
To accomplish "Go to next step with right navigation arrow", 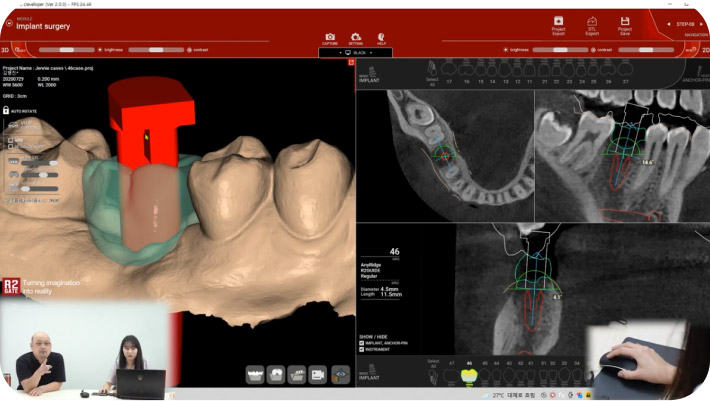I will point(703,22).
